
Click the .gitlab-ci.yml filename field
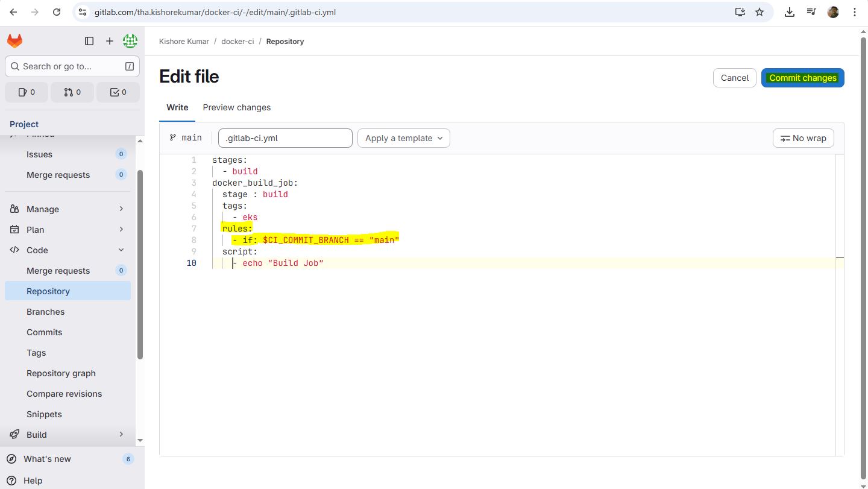[285, 138]
